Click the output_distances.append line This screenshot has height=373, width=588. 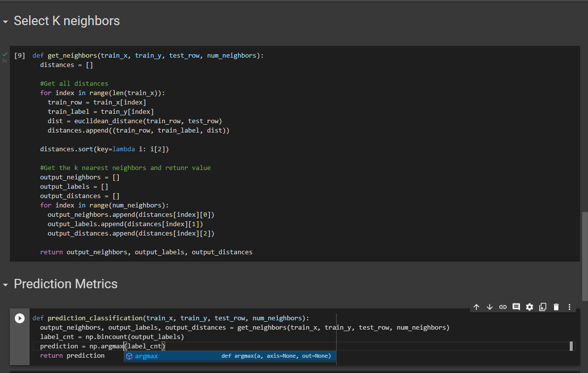[131, 234]
